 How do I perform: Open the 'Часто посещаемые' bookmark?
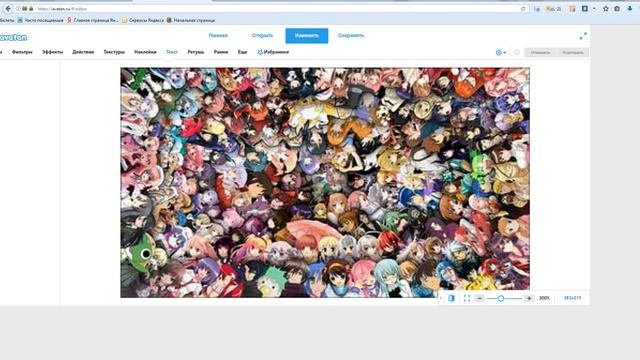40,20
